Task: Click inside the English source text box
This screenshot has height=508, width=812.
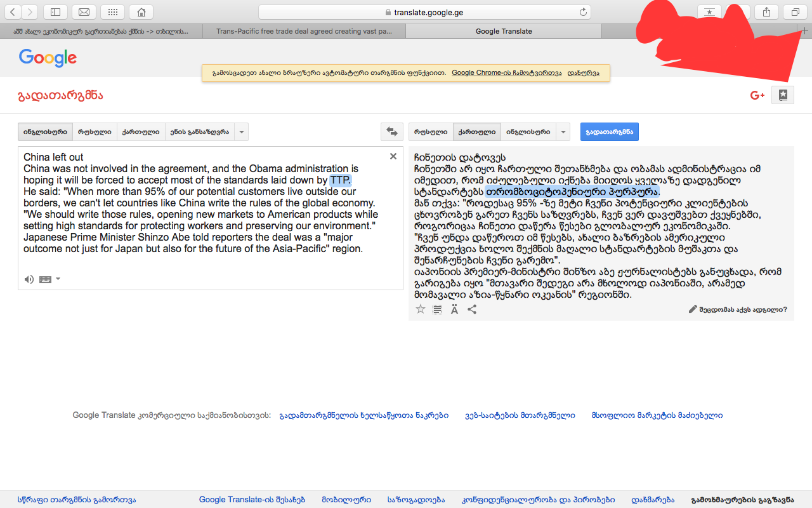Action: point(210,218)
